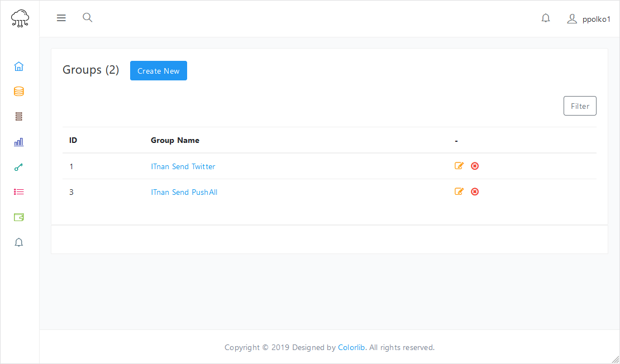Image resolution: width=620 pixels, height=364 pixels.
Task: Open the ITnan Send PushAll group
Action: click(x=184, y=192)
